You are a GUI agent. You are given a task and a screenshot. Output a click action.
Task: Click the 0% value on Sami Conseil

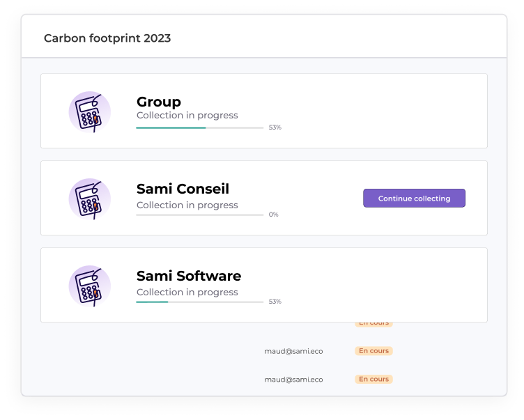tap(273, 215)
